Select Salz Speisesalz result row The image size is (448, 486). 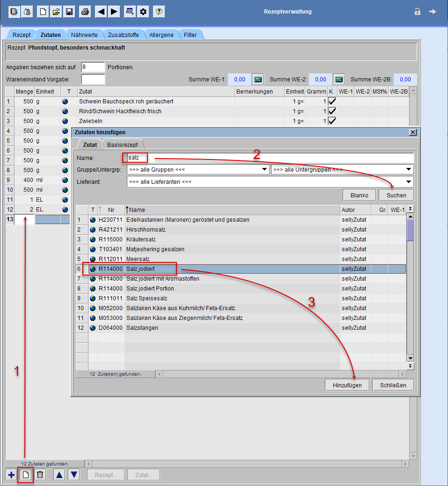tap(241, 298)
